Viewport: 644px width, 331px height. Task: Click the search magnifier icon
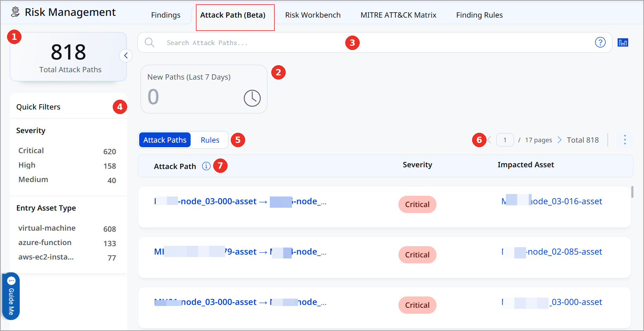pos(149,43)
